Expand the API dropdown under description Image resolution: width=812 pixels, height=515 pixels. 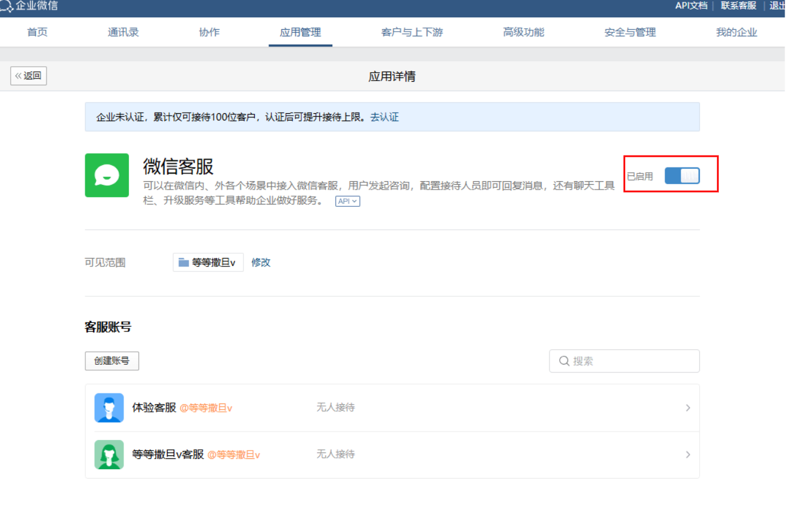tap(347, 201)
